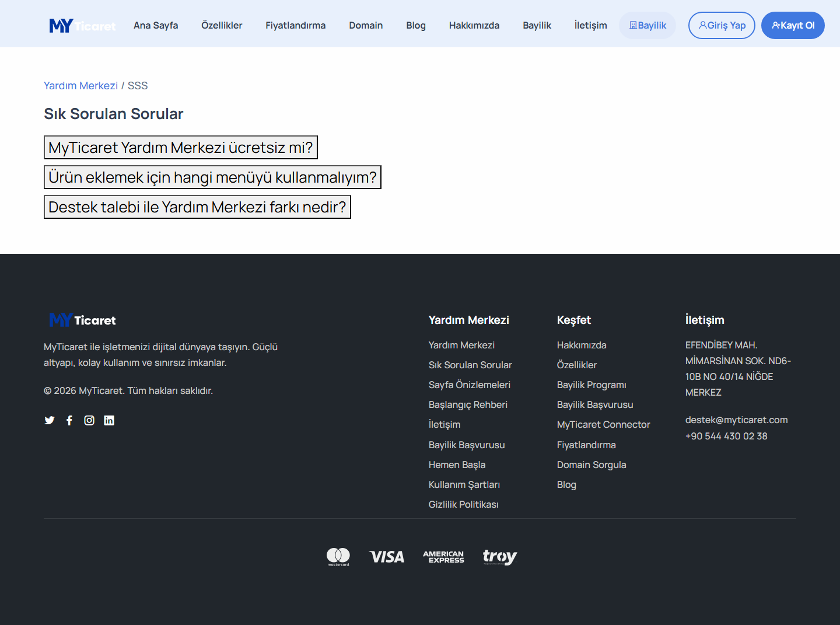Click the VISA payment logo
This screenshot has width=840, height=625.
pos(387,557)
